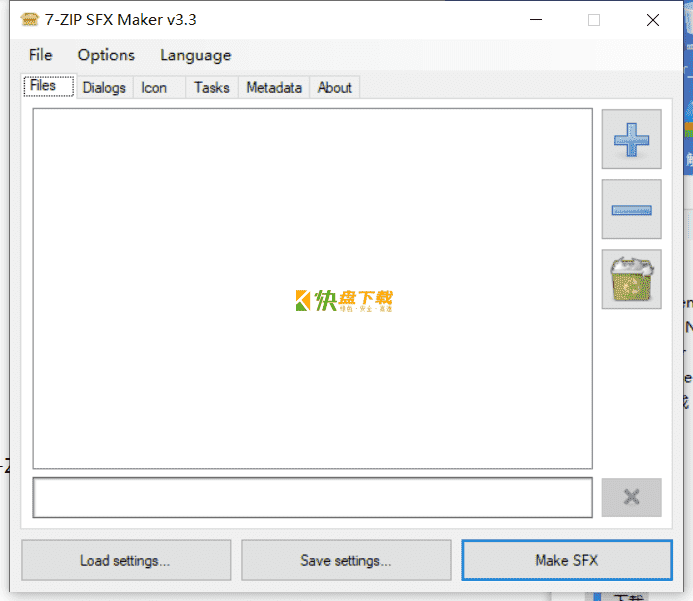The height and width of the screenshot is (601, 693).
Task: Click the Make SFX button
Action: point(567,560)
